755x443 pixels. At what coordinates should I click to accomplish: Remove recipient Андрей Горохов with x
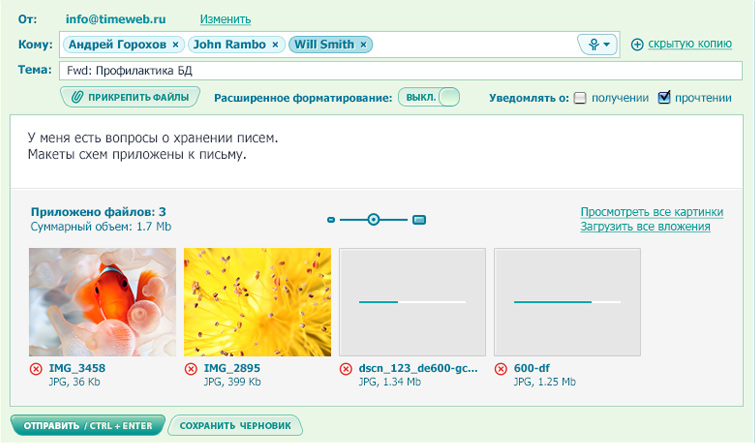click(x=175, y=45)
